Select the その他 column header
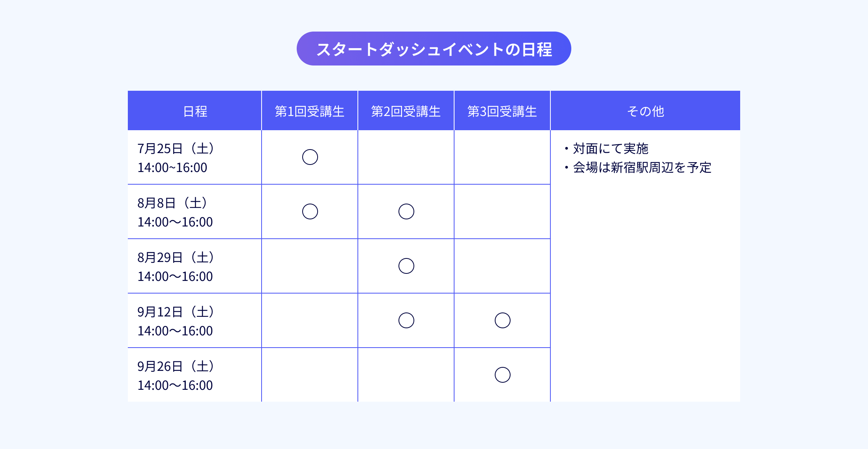The height and width of the screenshot is (449, 868). pyautogui.click(x=645, y=110)
